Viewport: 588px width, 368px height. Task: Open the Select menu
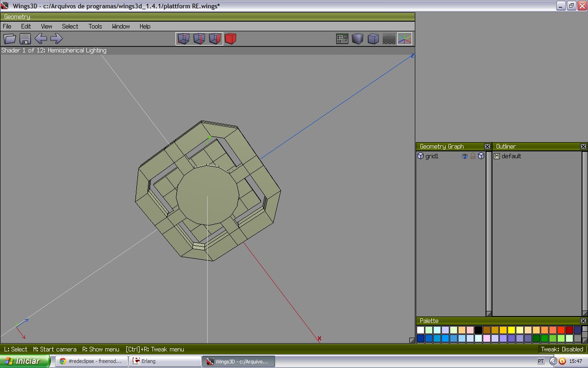70,26
